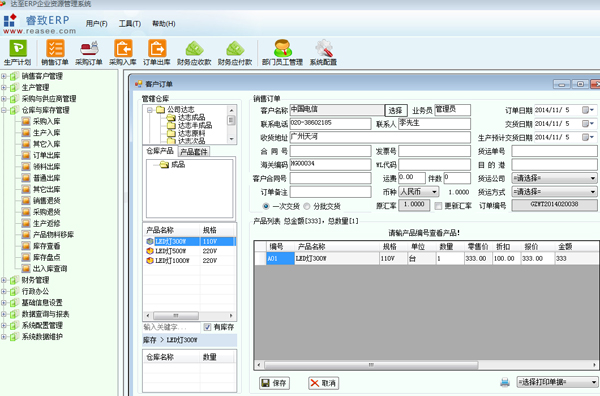
Task: Select 生产入库 in the sidebar tree
Action: [46, 133]
